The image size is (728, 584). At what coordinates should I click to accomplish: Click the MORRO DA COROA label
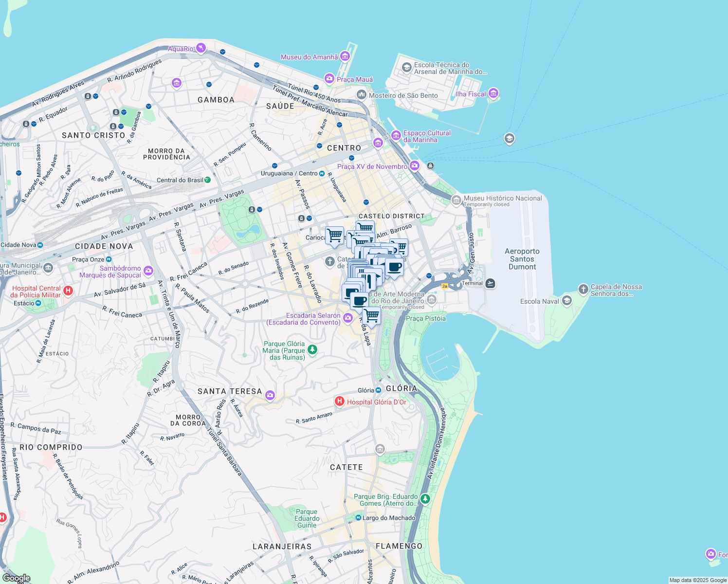point(188,420)
